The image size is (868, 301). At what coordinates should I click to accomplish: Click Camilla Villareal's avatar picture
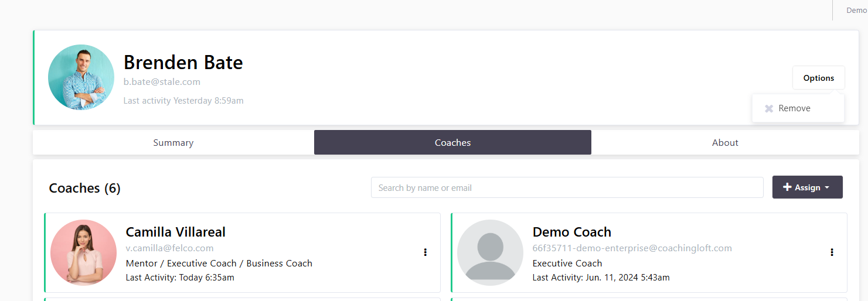tap(83, 252)
